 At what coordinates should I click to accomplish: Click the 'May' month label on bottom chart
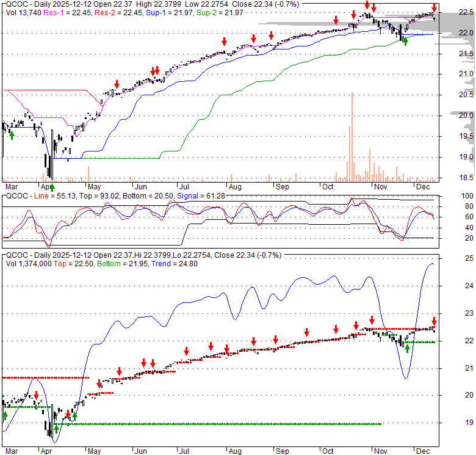[94, 451]
